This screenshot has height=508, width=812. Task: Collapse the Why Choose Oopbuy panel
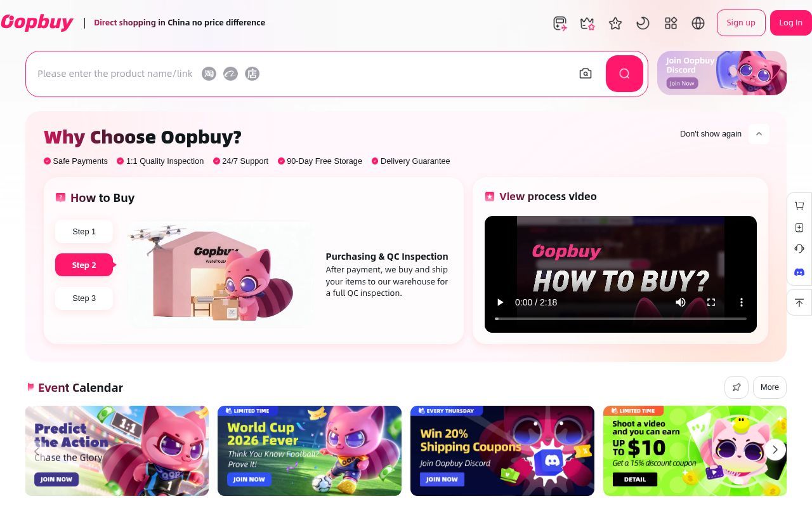tap(759, 134)
